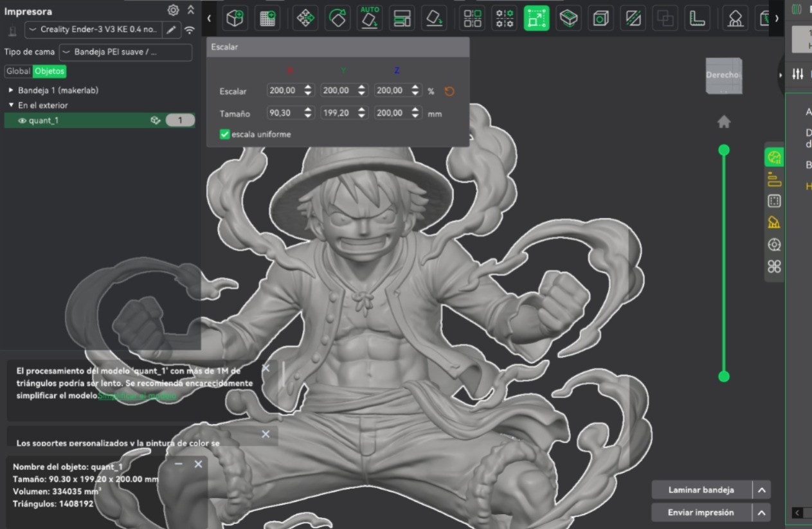Toggle visibility eye of quant_1
812x529 pixels.
(x=23, y=120)
